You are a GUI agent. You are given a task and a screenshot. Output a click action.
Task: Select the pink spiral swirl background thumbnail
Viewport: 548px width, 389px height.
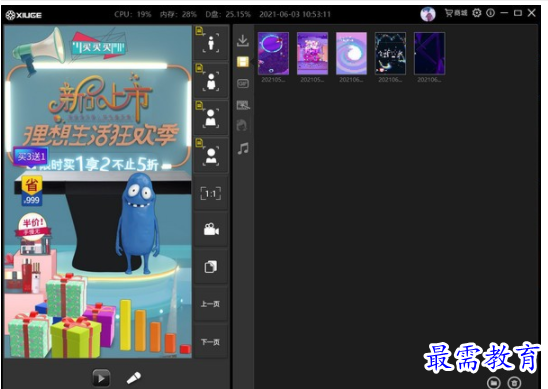tap(351, 53)
